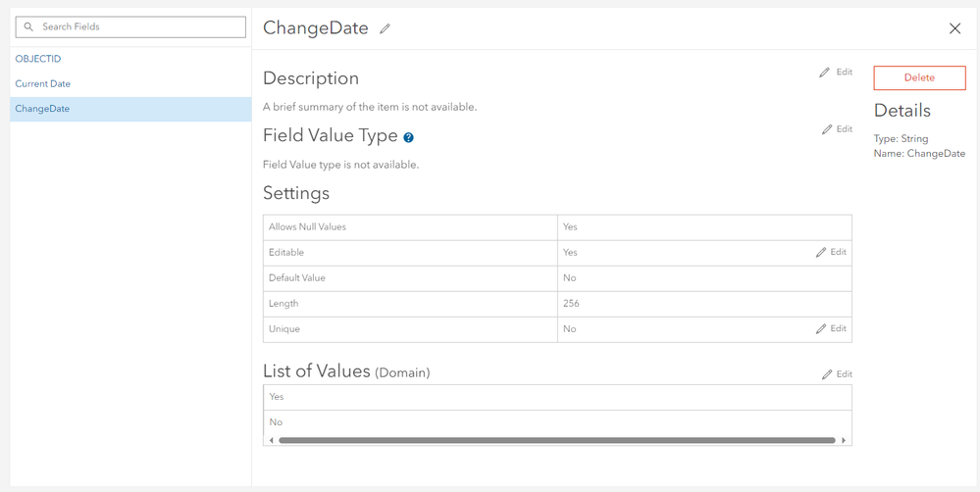Click the Edit link for Description
The width and height of the screenshot is (980, 492).
pos(844,73)
